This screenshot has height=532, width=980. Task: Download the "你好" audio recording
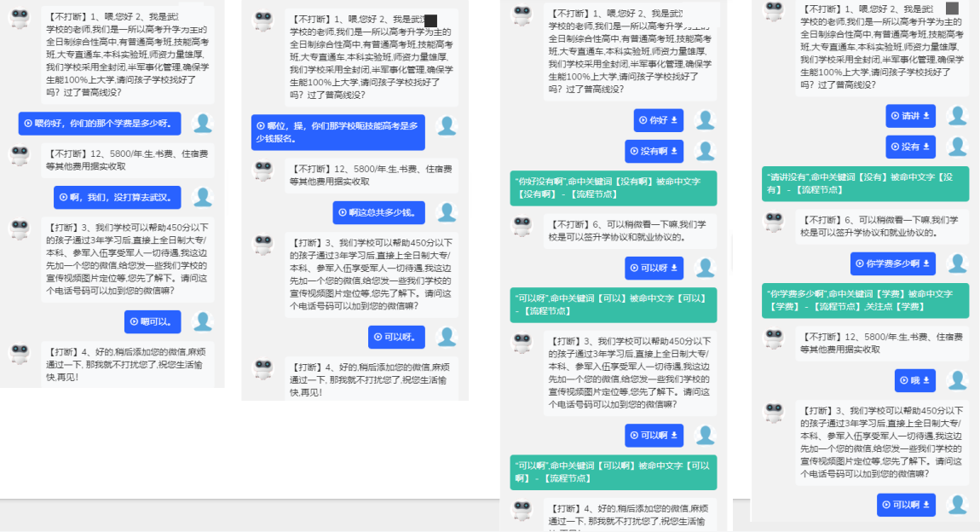coord(675,120)
